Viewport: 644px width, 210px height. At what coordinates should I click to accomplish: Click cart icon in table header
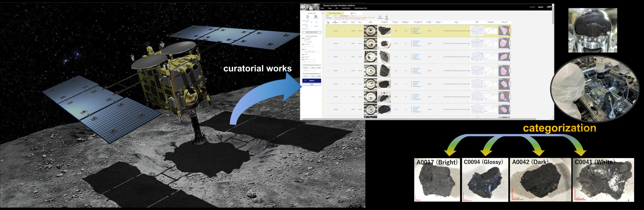click(328, 23)
